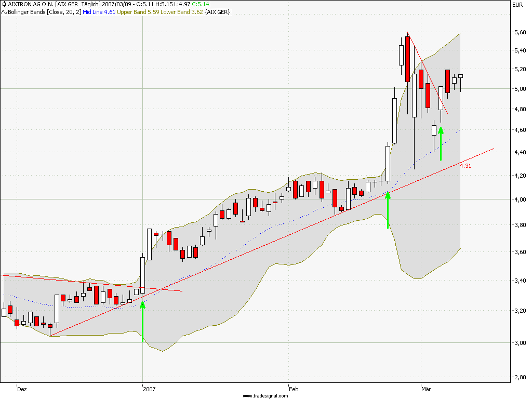
Task: Open Bollinger Bands [Close, 20, 2] label
Action: 45,12
